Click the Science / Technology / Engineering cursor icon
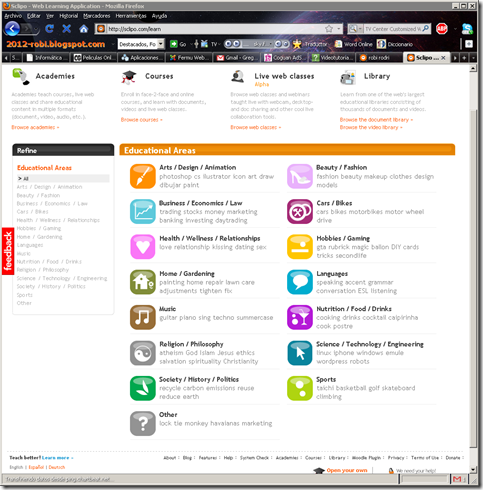 coord(300,353)
